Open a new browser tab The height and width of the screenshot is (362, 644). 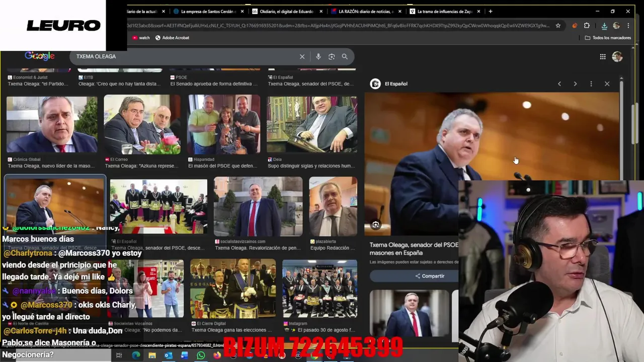pyautogui.click(x=491, y=11)
